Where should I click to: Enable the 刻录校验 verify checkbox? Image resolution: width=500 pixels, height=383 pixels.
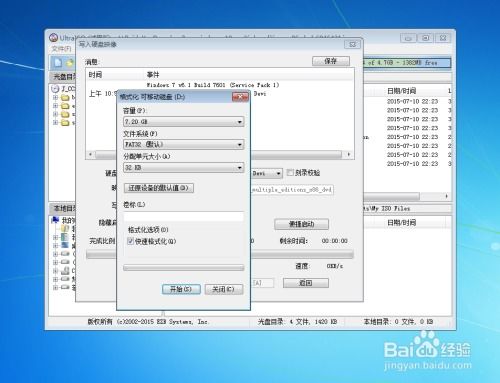pos(290,172)
